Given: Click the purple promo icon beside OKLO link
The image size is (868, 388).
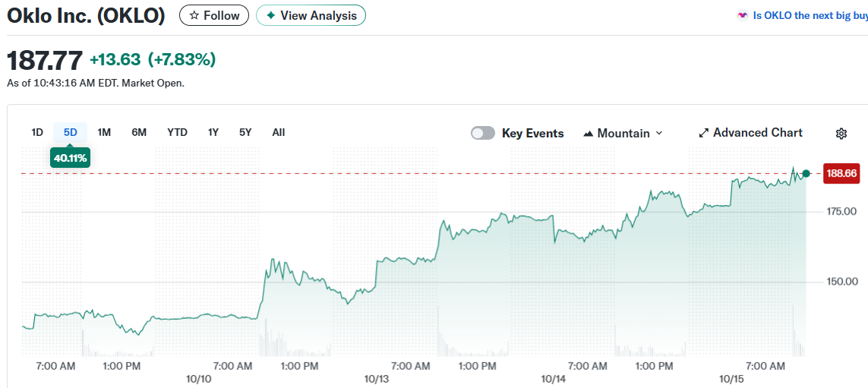Looking at the screenshot, I should 742,15.
